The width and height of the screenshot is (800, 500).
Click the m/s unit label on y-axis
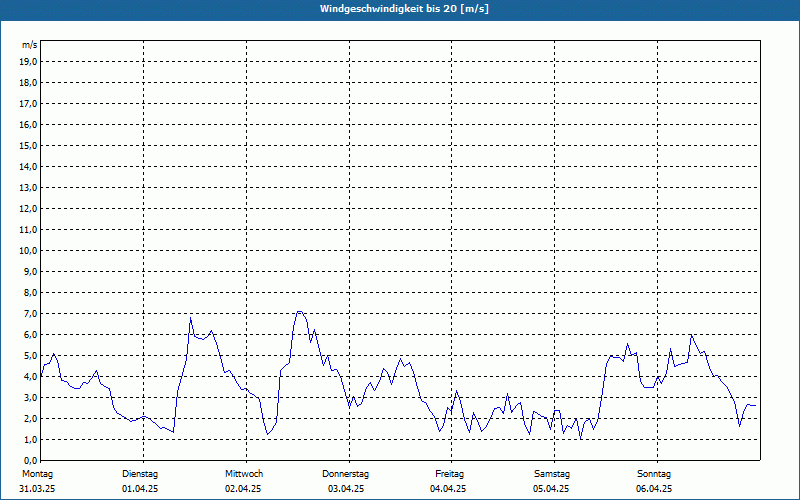pyautogui.click(x=29, y=45)
